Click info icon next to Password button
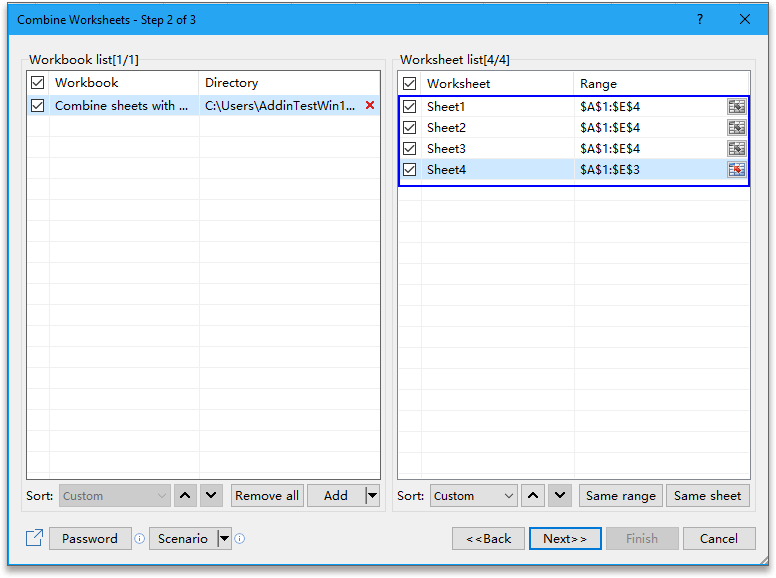 (x=140, y=538)
